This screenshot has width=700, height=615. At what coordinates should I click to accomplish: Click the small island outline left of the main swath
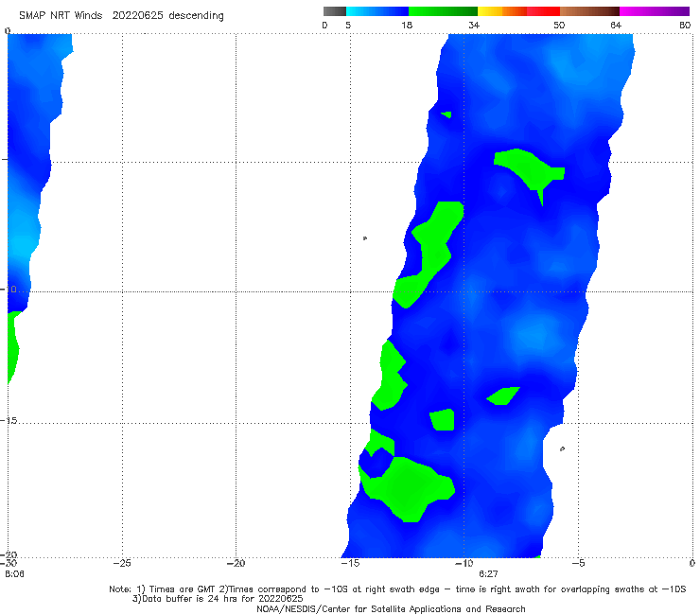[x=365, y=238]
